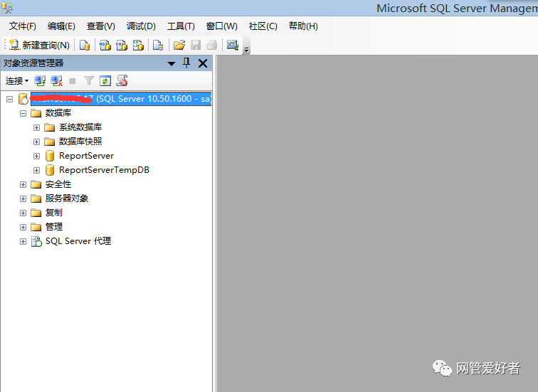Open the 帮助(H) menu
The image size is (538, 392).
pos(303,26)
